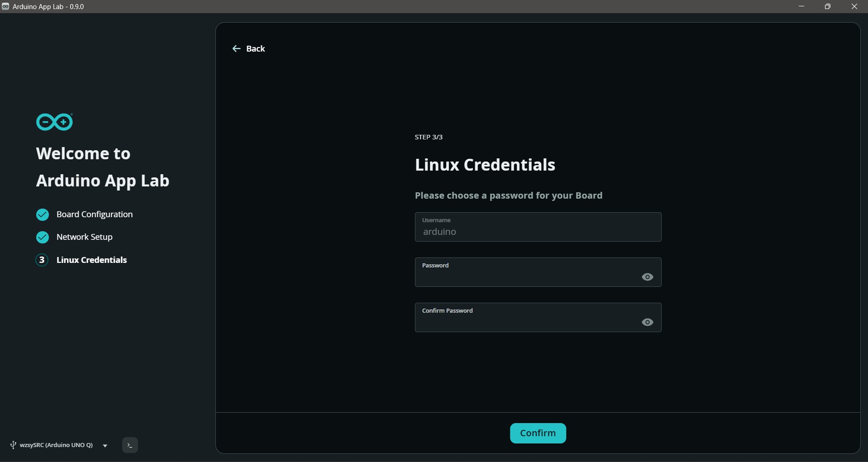Click the USB connection icon
This screenshot has width=868, height=462.
(13, 445)
